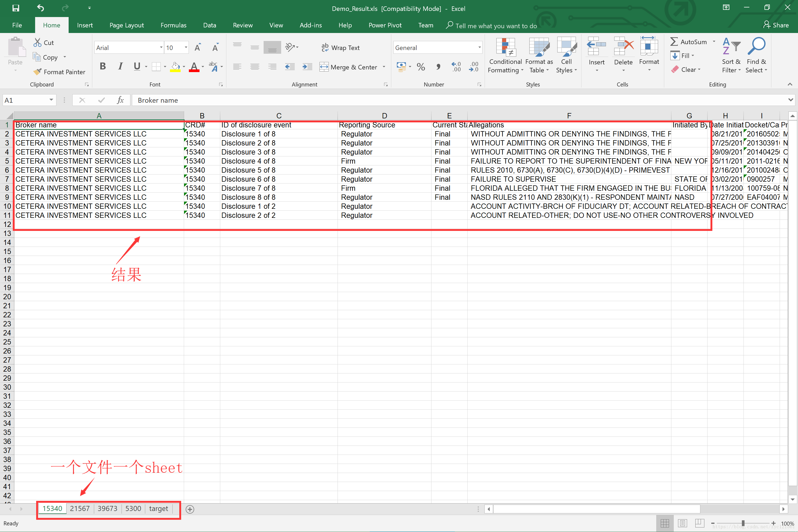This screenshot has width=798, height=532.
Task: Click the Format Painter brush
Action: coord(37,72)
